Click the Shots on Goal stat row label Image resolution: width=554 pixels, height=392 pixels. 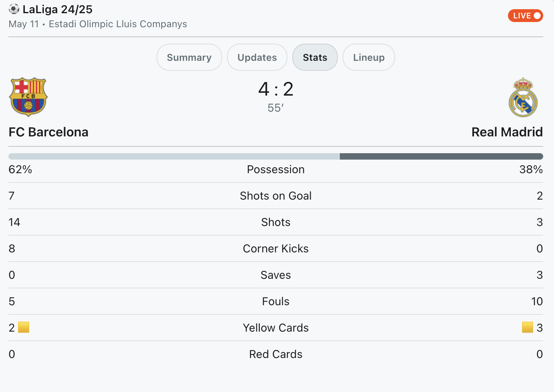[276, 196]
